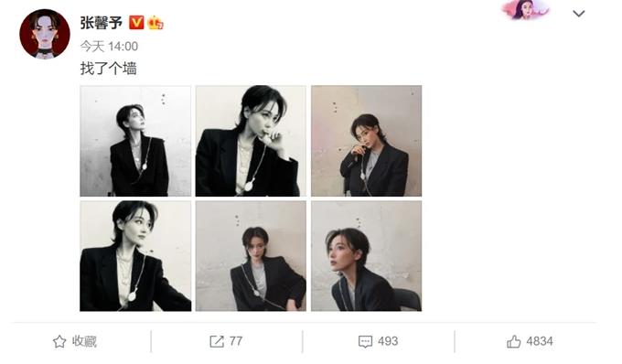Viewport: 622px width, 364px height.
Task: Open first photo in top row
Action: [135, 141]
